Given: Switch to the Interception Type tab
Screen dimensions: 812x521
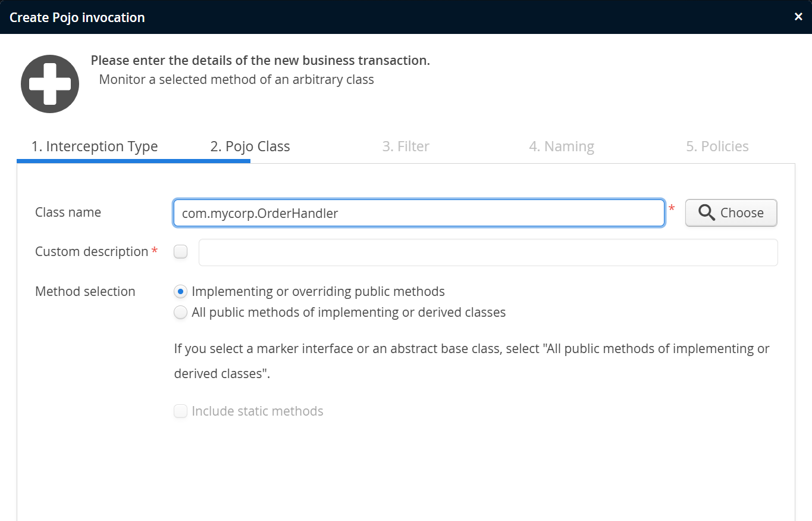Looking at the screenshot, I should [95, 146].
